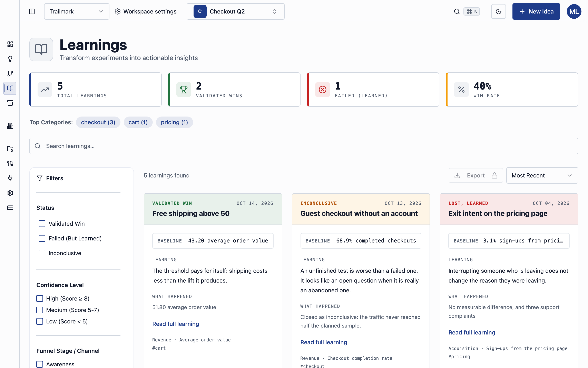This screenshot has height=368, width=588.
Task: Click the funnel Filters icon
Action: click(40, 178)
